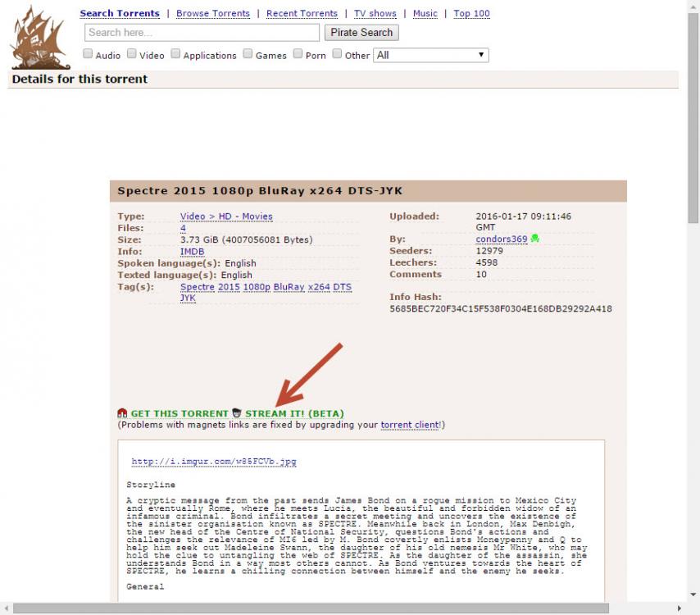Tick the Video category checkbox
Viewport: 700px width, 615px height.
[x=132, y=55]
